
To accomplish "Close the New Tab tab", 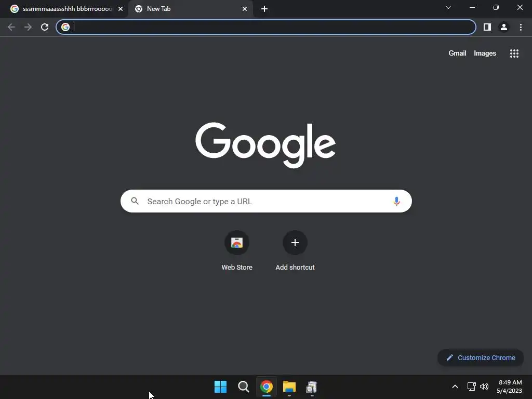I will coord(244,9).
